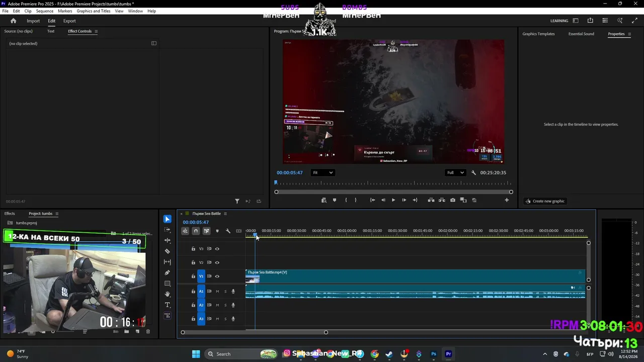644x362 pixels.
Task: Enable voice-over record on A1
Action: click(x=233, y=292)
